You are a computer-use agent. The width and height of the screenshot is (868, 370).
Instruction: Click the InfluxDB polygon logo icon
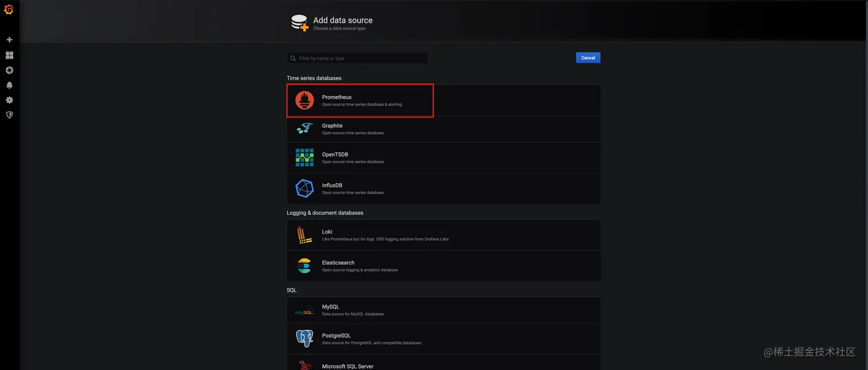pyautogui.click(x=304, y=188)
